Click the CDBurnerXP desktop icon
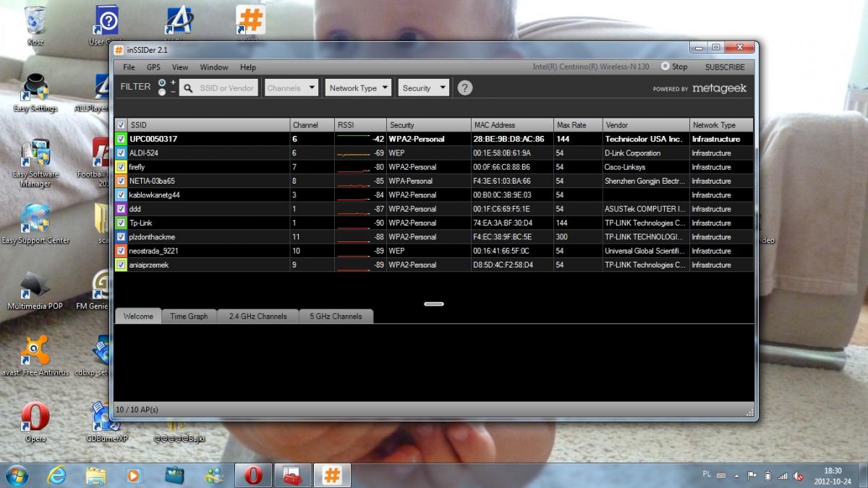868x488 pixels. pyautogui.click(x=106, y=421)
